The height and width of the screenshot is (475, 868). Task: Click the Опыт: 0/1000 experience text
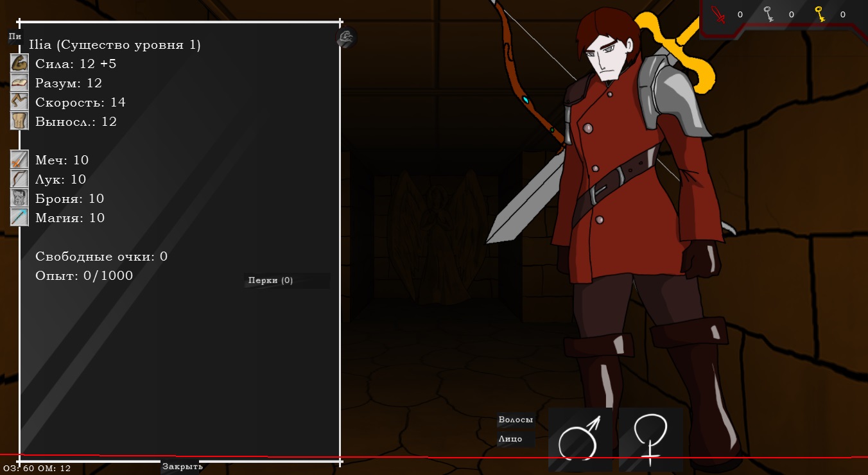click(x=84, y=276)
